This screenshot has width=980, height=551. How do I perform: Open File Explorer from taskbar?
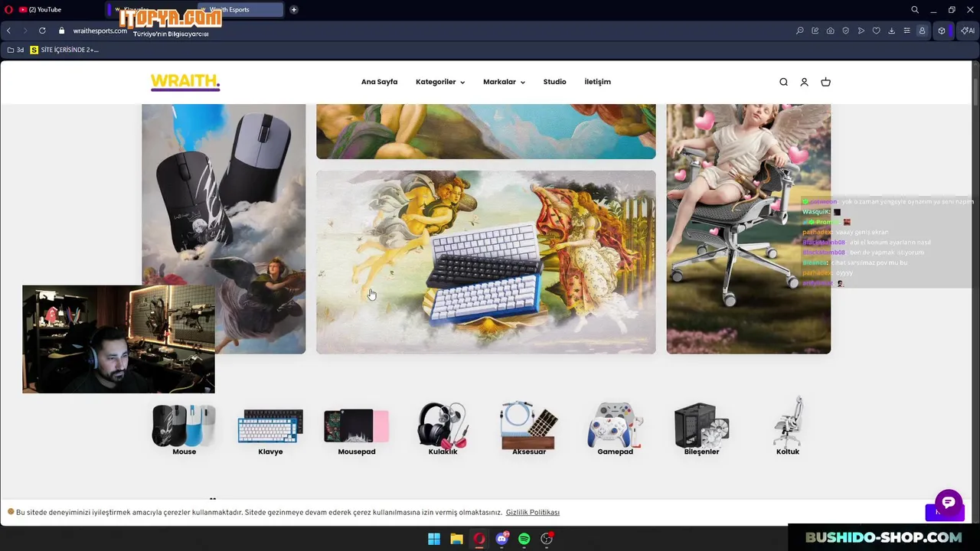tap(456, 539)
